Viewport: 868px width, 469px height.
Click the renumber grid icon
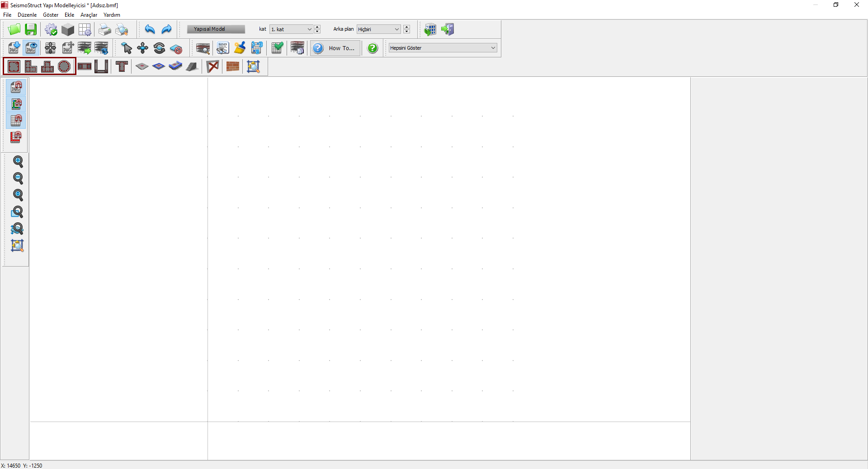pyautogui.click(x=257, y=48)
